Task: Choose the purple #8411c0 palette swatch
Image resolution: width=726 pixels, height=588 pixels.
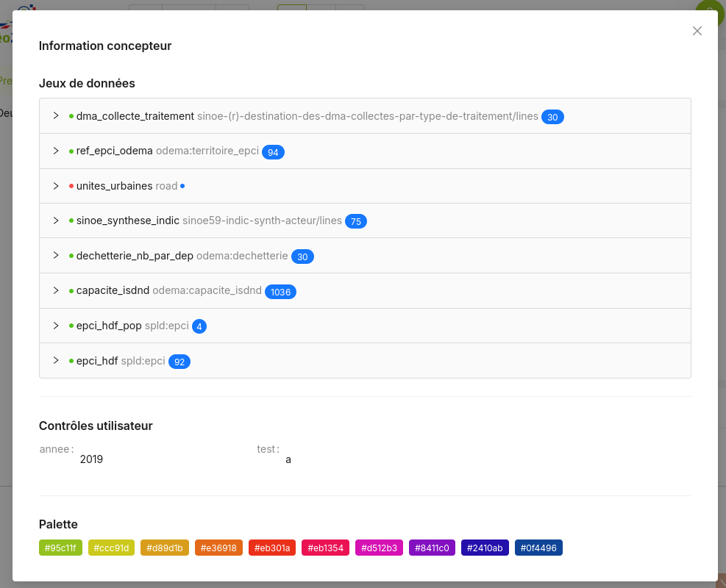Action: (x=432, y=548)
